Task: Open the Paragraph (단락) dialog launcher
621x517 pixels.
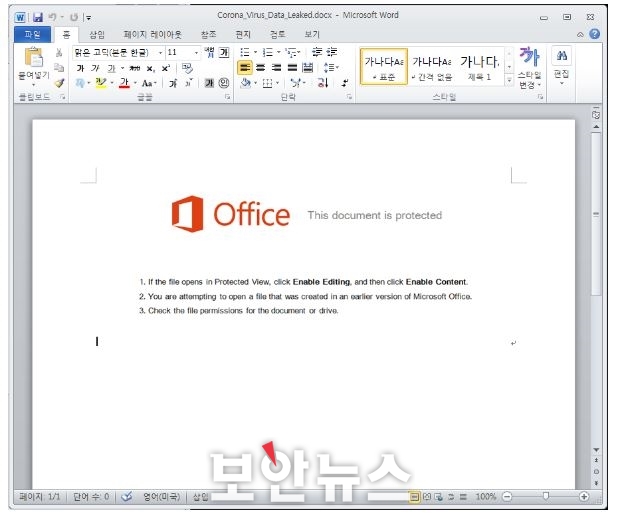Action: point(349,97)
